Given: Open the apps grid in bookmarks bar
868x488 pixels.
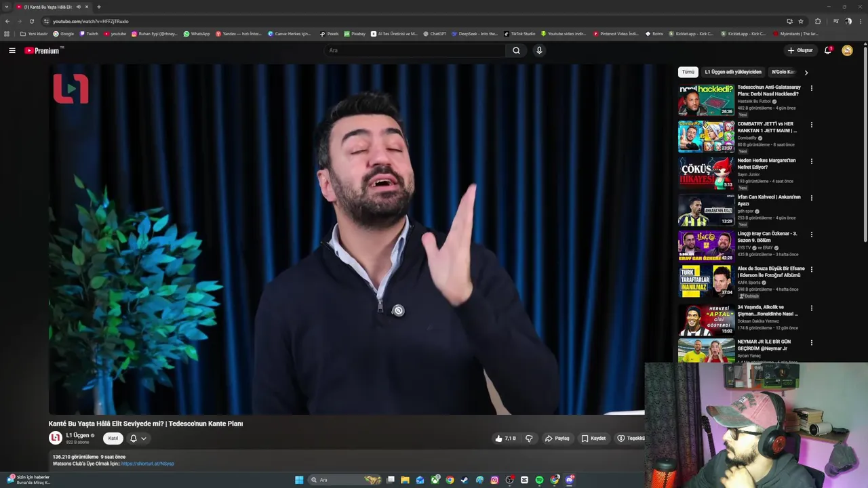Looking at the screenshot, I should tap(7, 33).
